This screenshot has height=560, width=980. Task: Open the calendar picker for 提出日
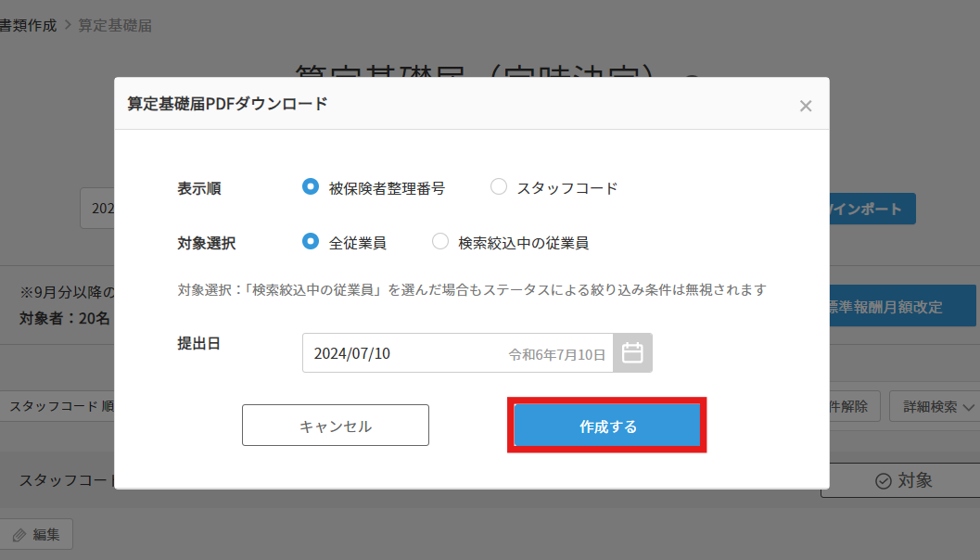pyautogui.click(x=633, y=352)
